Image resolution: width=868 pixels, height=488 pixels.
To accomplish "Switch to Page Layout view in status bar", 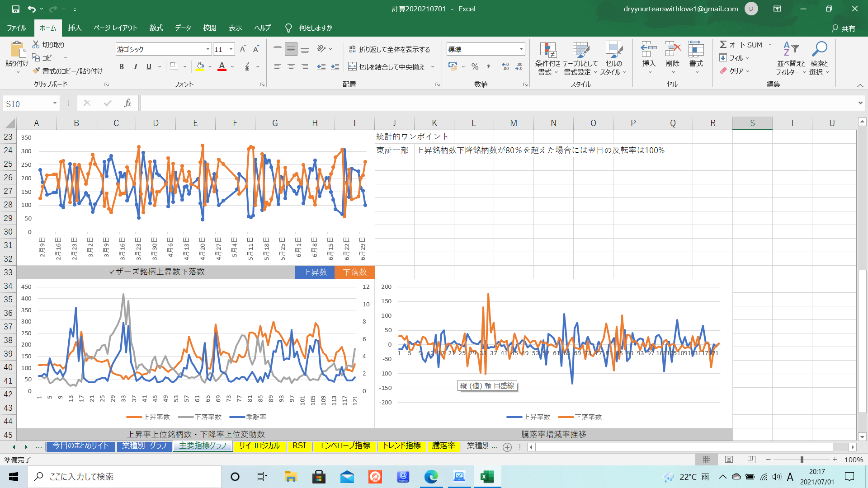I will (x=729, y=460).
